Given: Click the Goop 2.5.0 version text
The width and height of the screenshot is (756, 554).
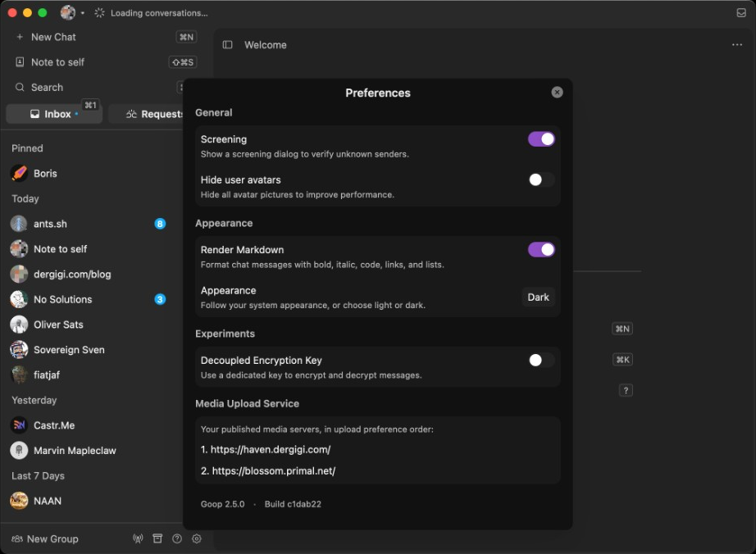Looking at the screenshot, I should [223, 504].
